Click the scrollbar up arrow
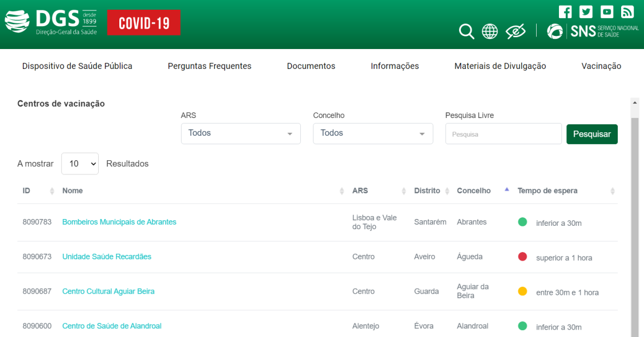 click(x=634, y=103)
